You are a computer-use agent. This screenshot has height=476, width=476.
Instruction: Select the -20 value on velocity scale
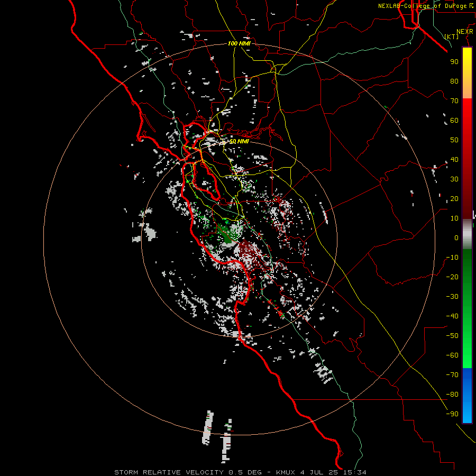452,277
